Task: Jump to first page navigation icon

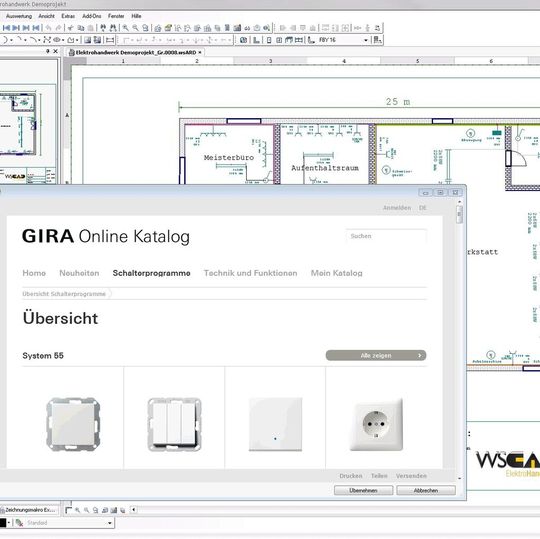Action: click(6, 28)
